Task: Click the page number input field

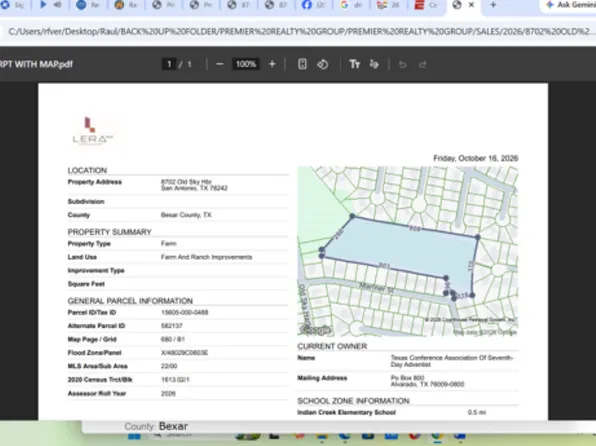Action: pyautogui.click(x=169, y=64)
